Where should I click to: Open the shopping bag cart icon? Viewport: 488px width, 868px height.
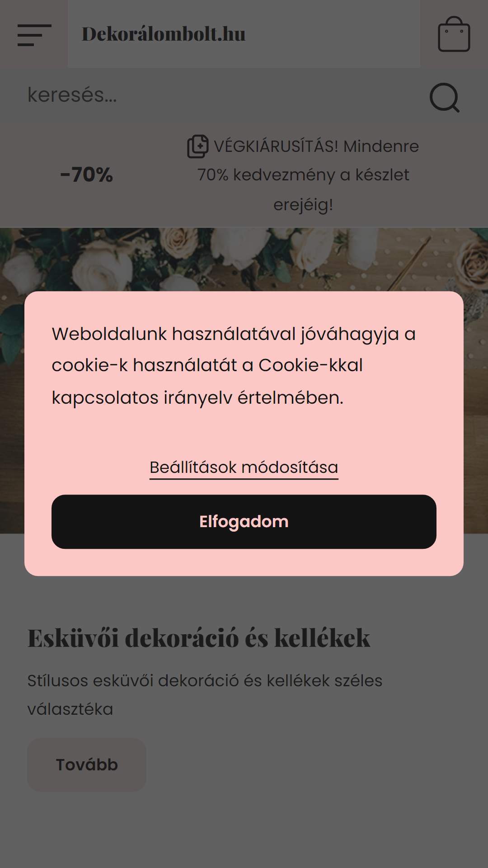[454, 34]
